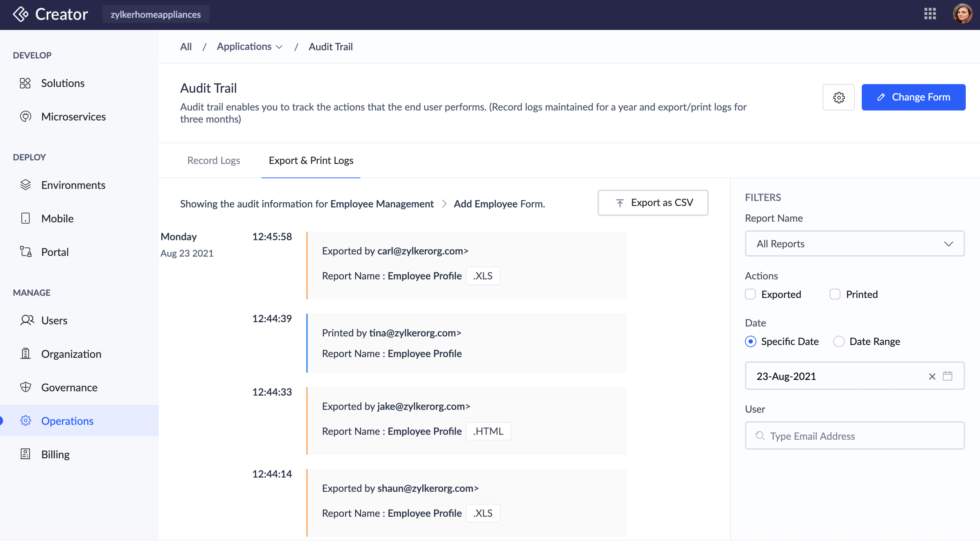This screenshot has width=980, height=541.
Task: Click the Change Form button
Action: coord(913,97)
